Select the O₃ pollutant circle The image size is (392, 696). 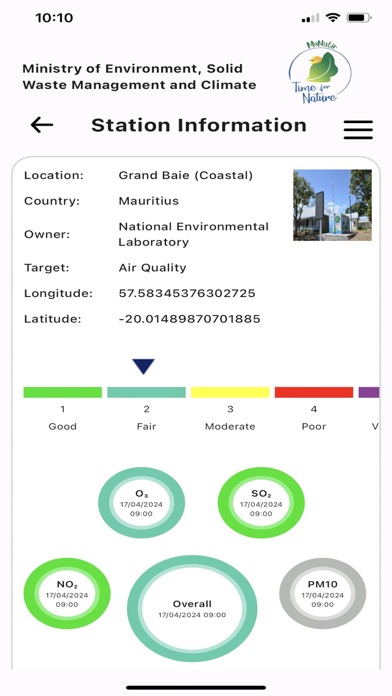[x=142, y=502]
